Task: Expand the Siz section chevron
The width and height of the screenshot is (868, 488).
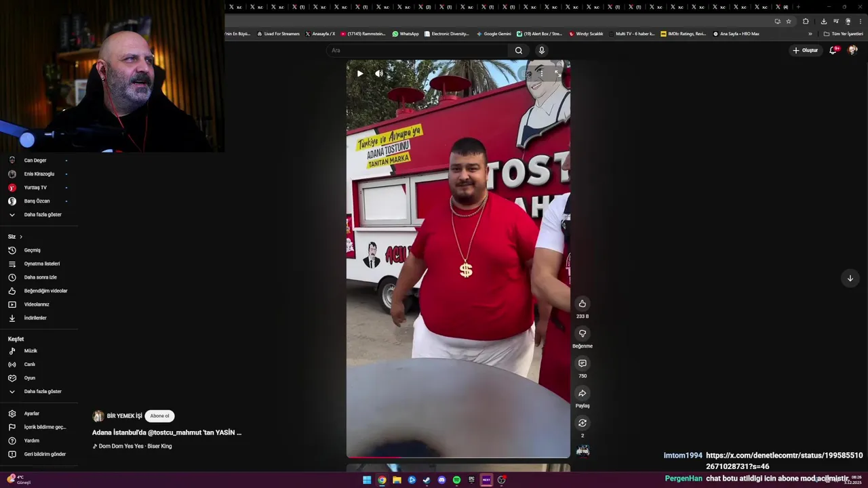Action: click(x=21, y=237)
